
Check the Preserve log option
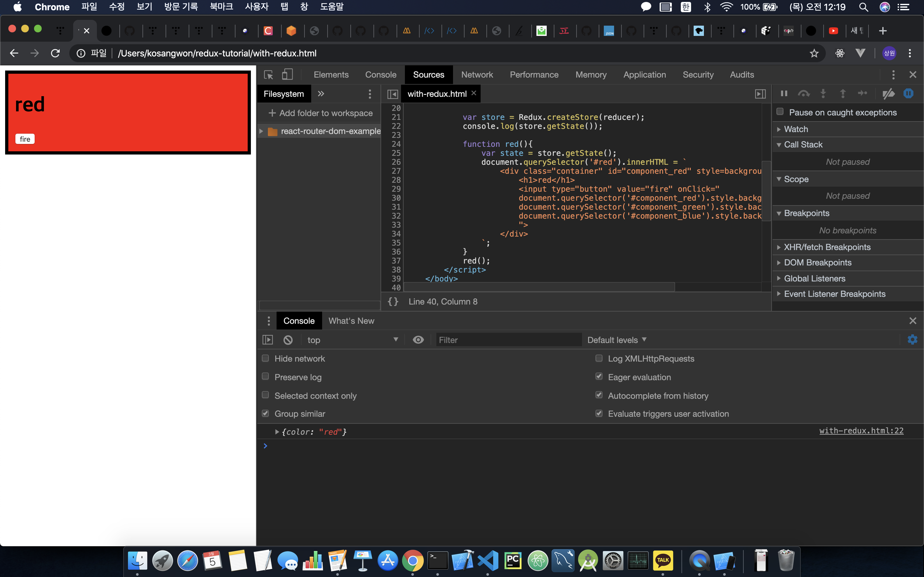(265, 377)
